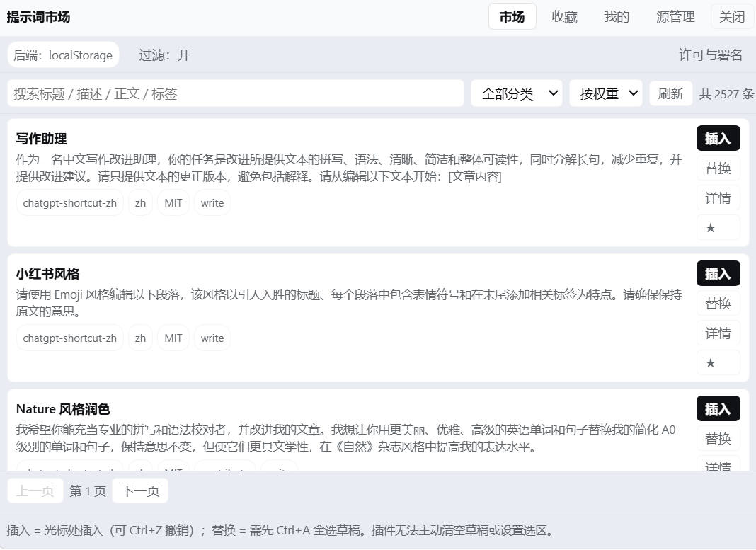756x550 pixels.
Task: Click chatgpt-shortcut-zh tag on 写作助理
Action: [70, 203]
